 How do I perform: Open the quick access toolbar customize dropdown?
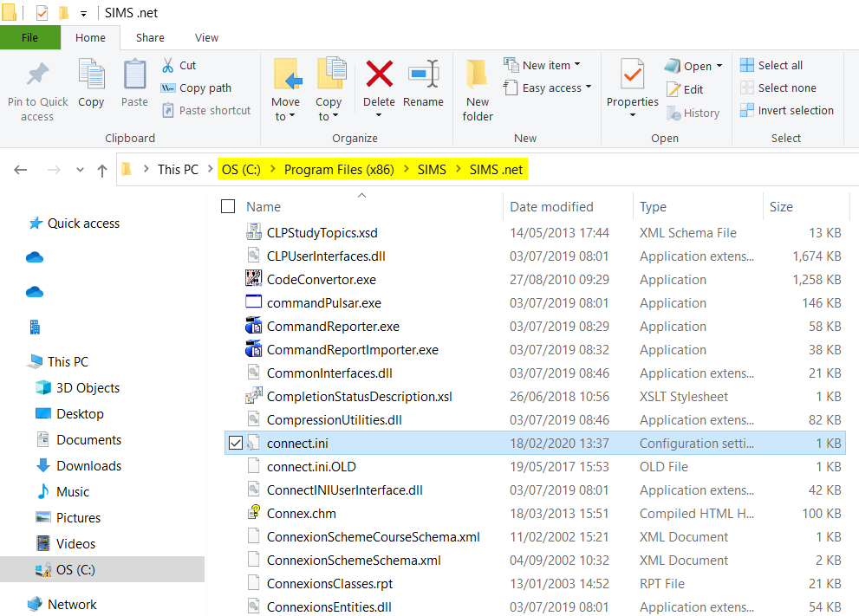83,14
